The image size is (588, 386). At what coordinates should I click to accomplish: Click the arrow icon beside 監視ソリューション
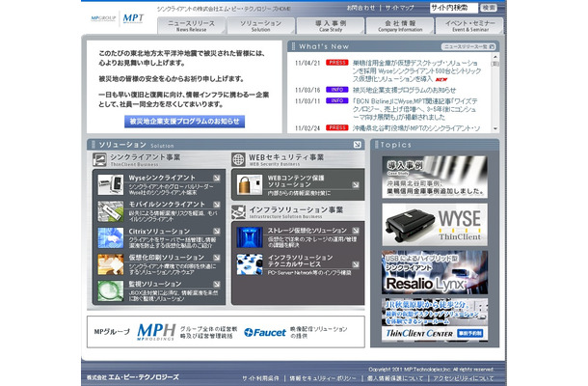217,285
